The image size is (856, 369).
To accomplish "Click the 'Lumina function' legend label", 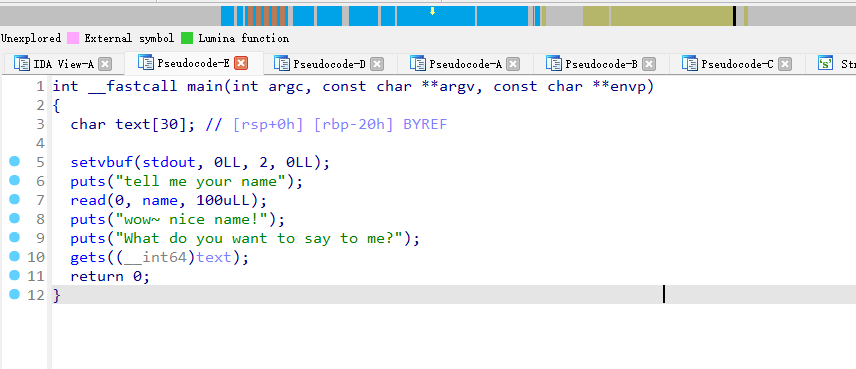I will tap(243, 38).
